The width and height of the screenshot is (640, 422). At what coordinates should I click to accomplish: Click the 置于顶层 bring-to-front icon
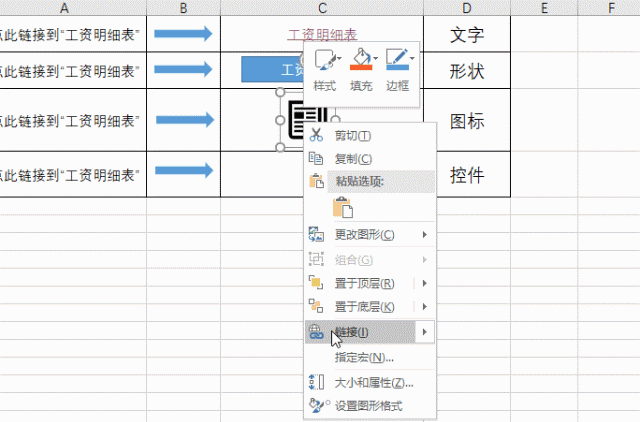316,283
